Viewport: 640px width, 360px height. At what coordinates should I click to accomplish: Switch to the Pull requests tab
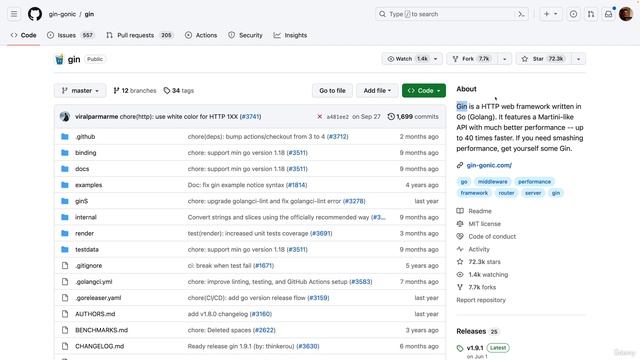pos(139,35)
